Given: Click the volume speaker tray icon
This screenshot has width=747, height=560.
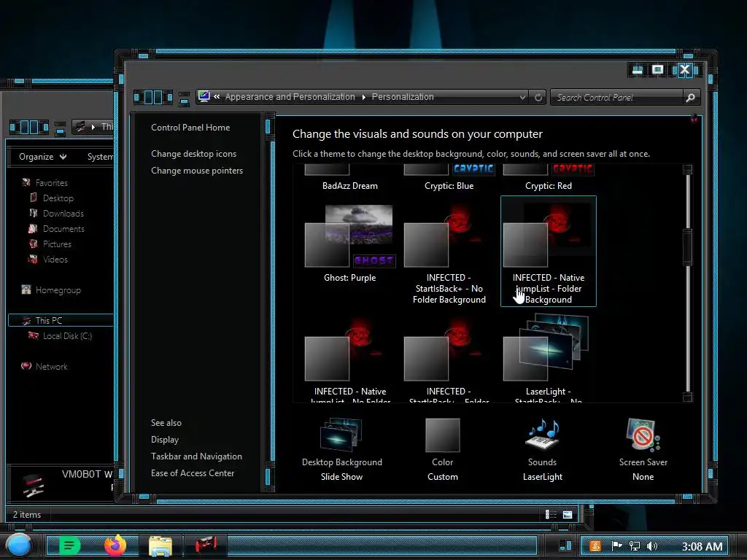Looking at the screenshot, I should point(651,545).
